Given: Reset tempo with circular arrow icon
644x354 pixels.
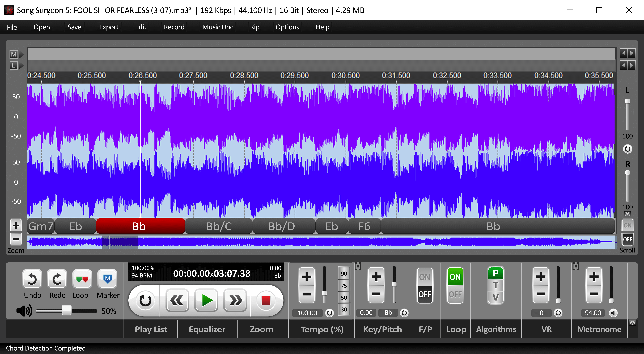Looking at the screenshot, I should pos(329,313).
